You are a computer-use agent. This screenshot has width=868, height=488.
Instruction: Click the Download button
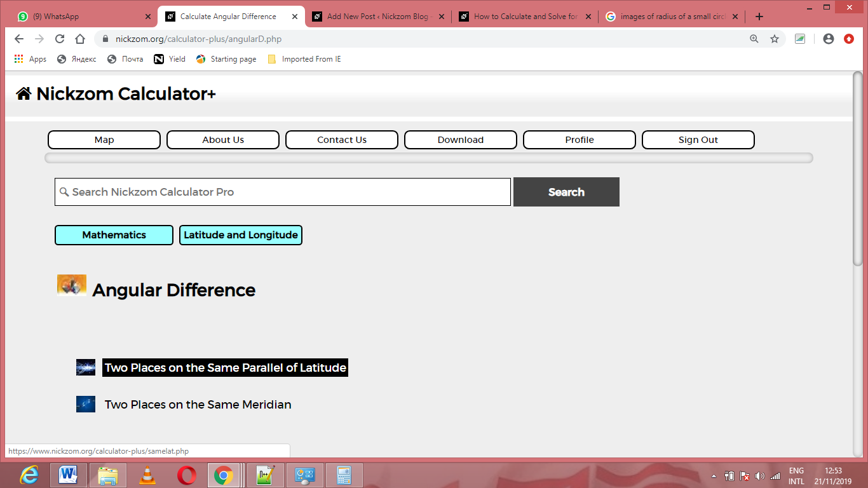coord(461,140)
